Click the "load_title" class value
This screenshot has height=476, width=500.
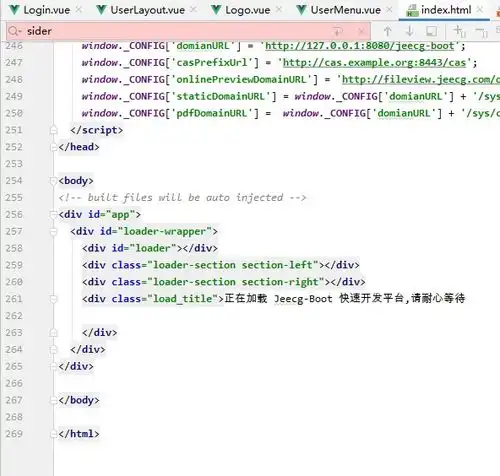tap(182, 299)
